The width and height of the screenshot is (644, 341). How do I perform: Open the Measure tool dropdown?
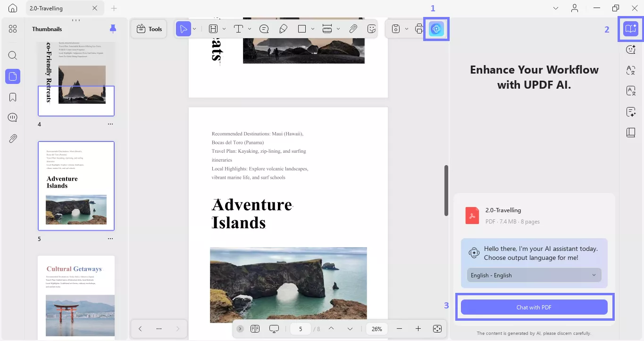click(x=338, y=28)
